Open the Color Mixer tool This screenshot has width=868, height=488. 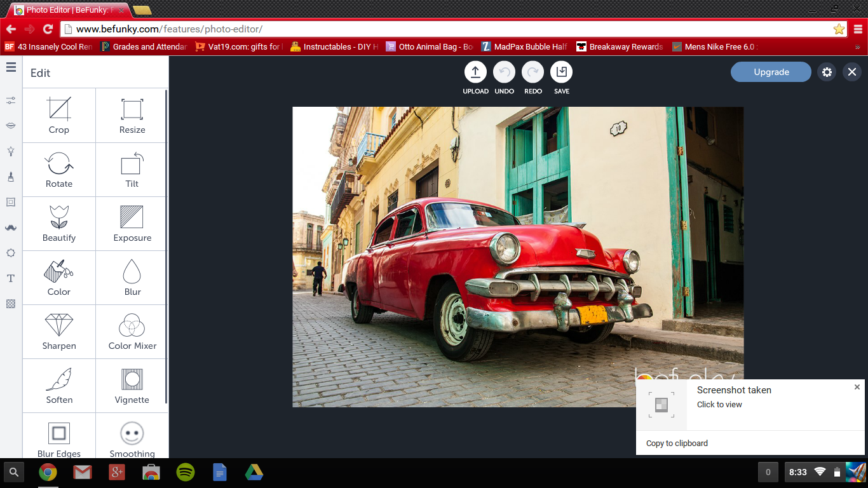(x=132, y=332)
